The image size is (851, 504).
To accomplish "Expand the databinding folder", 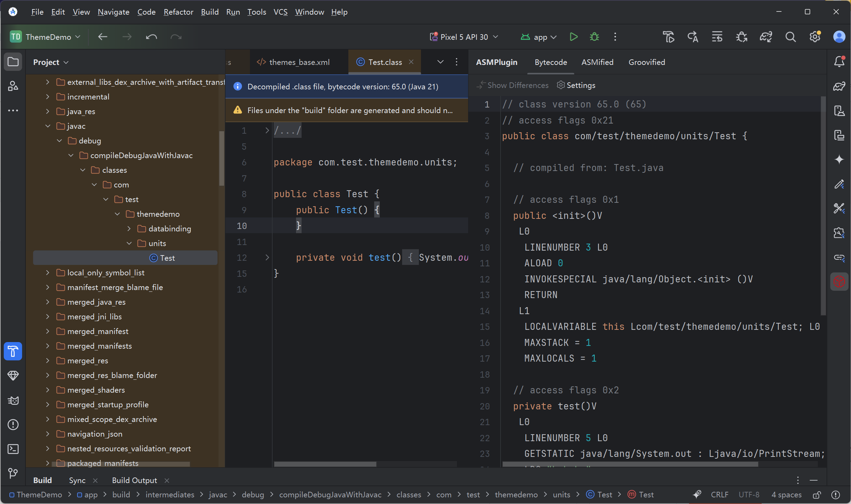I will pos(129,229).
